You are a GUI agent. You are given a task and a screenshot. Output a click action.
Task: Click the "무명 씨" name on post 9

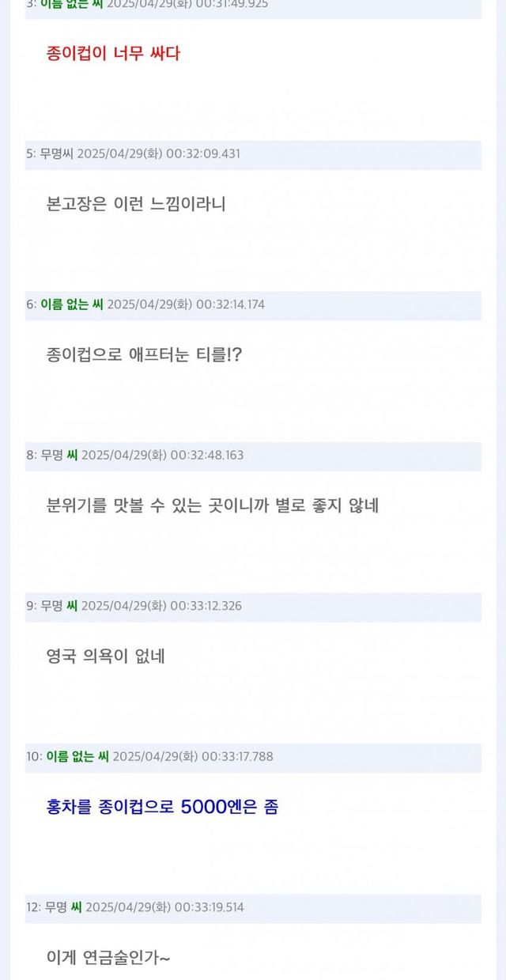pyautogui.click(x=59, y=606)
